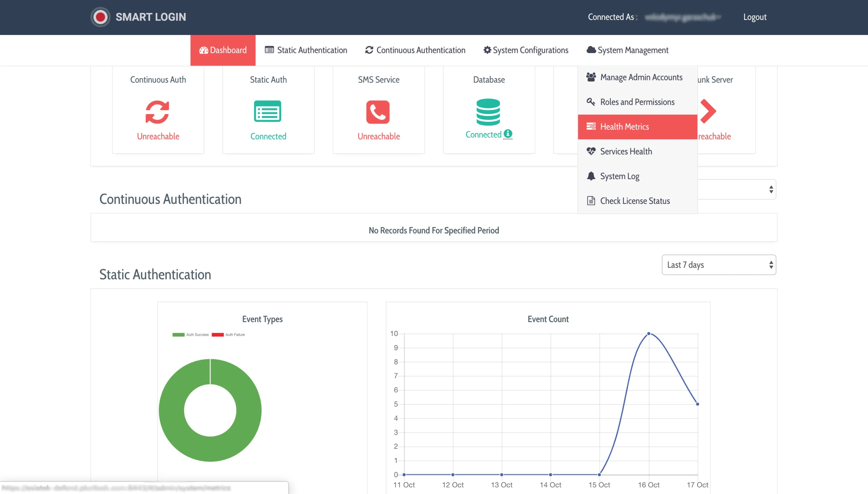868x494 pixels.
Task: Open the Last 7 days dropdown
Action: coord(719,265)
